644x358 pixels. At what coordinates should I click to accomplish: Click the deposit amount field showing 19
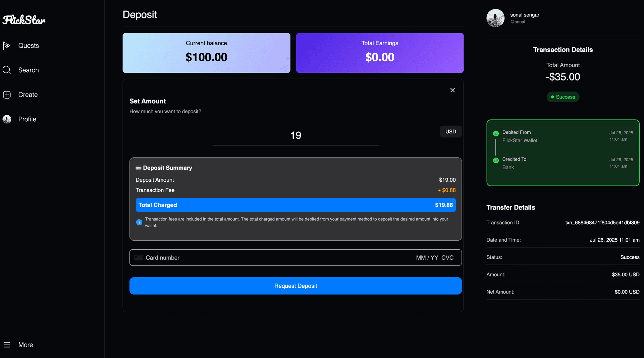tap(296, 135)
